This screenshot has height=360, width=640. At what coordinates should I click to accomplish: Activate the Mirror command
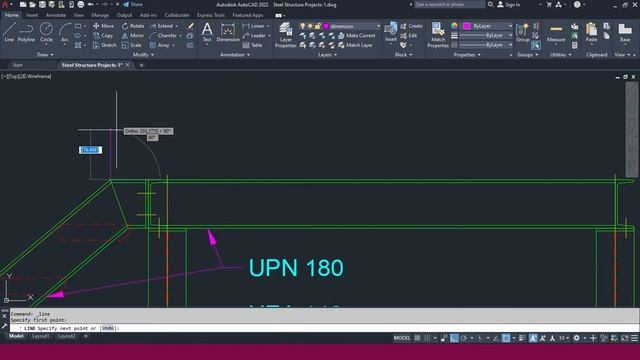(x=133, y=36)
